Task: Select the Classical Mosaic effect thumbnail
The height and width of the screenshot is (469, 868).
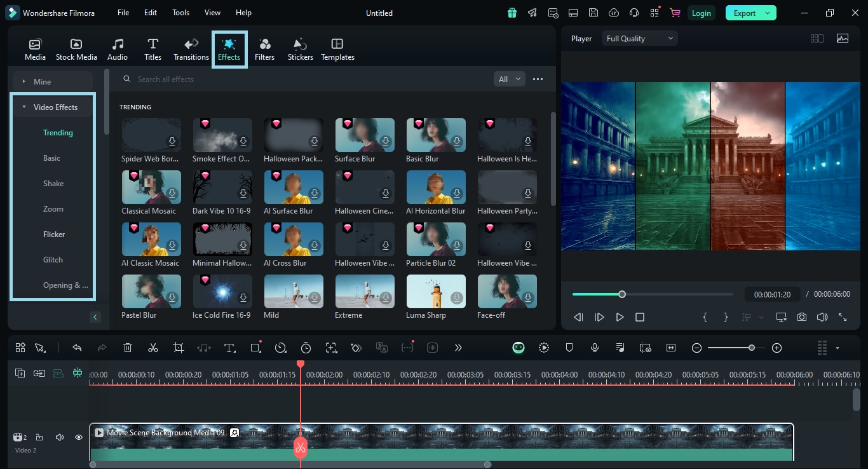Action: point(151,187)
